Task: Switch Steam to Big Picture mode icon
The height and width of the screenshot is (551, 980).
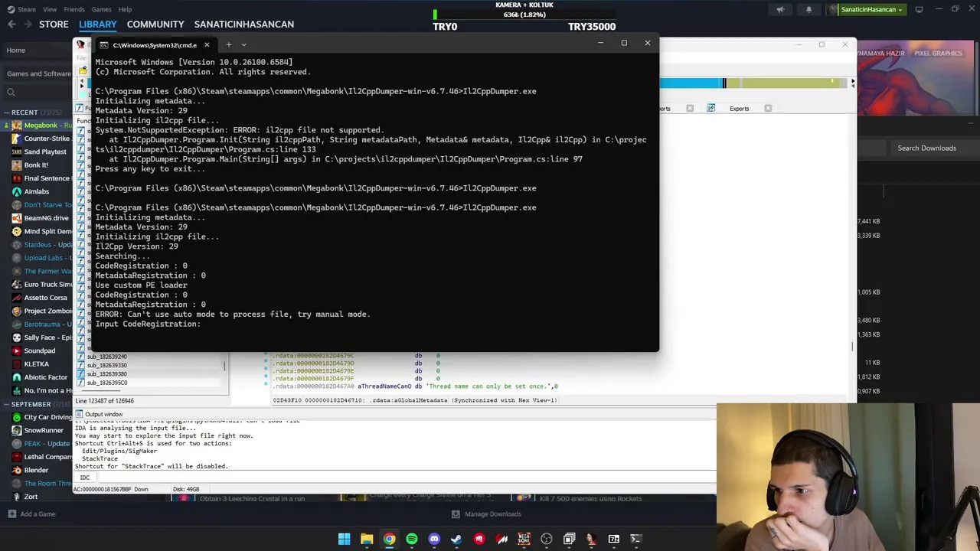Action: [919, 9]
